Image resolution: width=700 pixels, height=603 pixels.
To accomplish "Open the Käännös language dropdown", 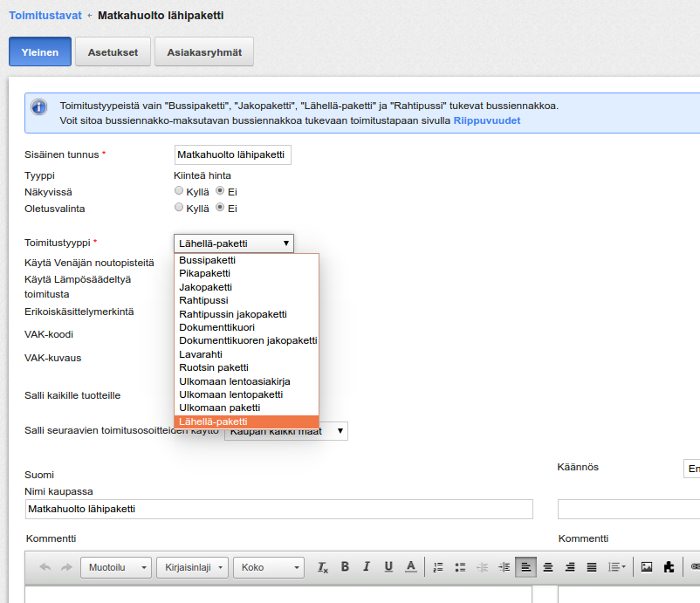I will coord(691,469).
